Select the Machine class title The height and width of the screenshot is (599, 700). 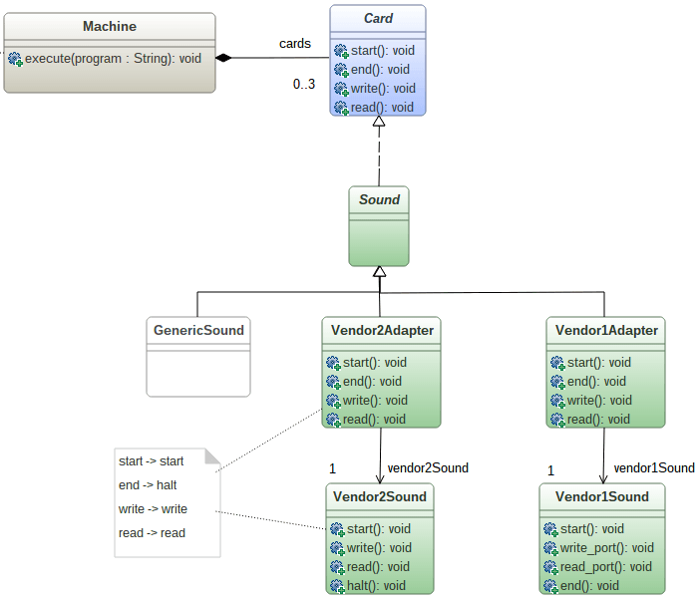(x=110, y=27)
